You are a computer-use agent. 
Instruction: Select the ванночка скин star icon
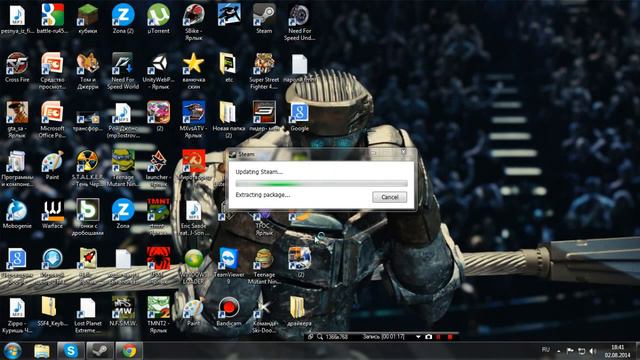pyautogui.click(x=193, y=71)
